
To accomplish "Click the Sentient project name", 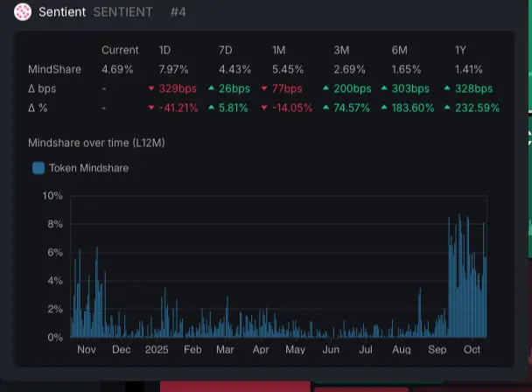I will 62,12.
